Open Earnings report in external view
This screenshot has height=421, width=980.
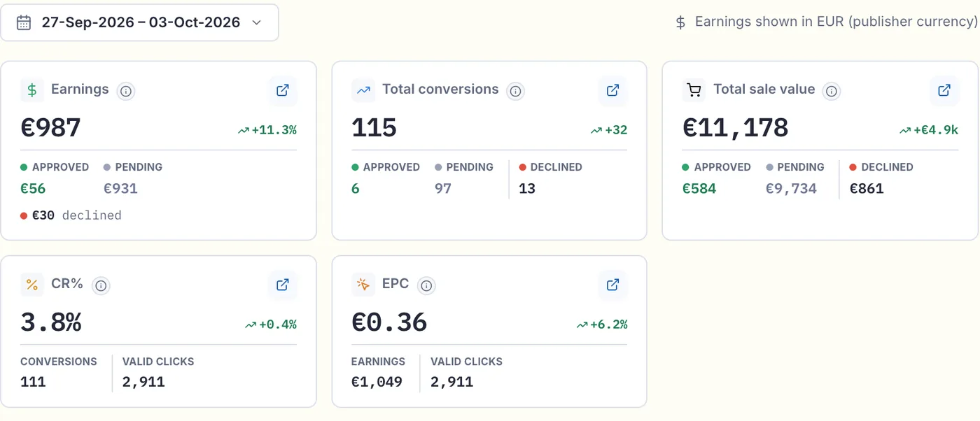tap(283, 90)
